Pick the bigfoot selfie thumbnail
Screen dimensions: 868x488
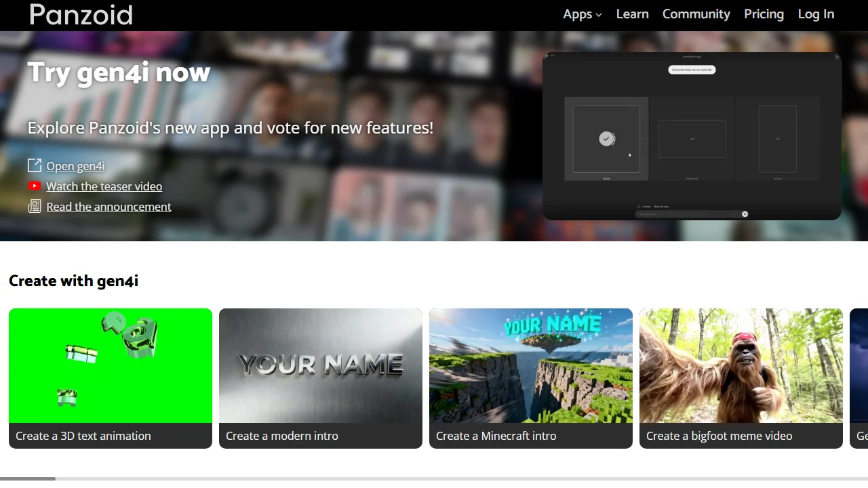(741, 365)
